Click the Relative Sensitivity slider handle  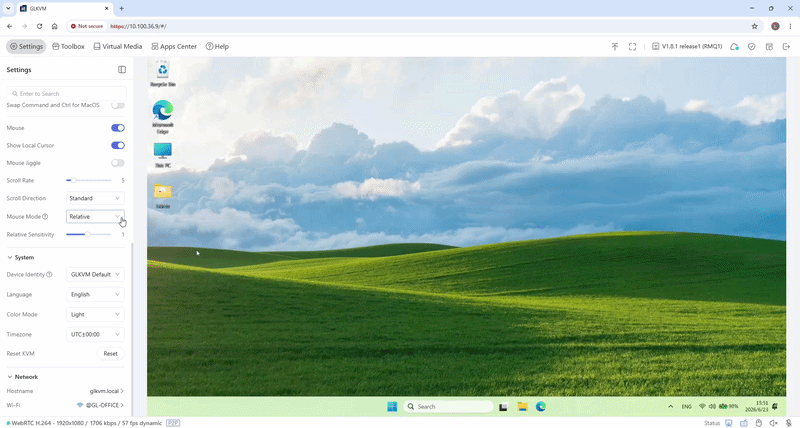click(88, 235)
